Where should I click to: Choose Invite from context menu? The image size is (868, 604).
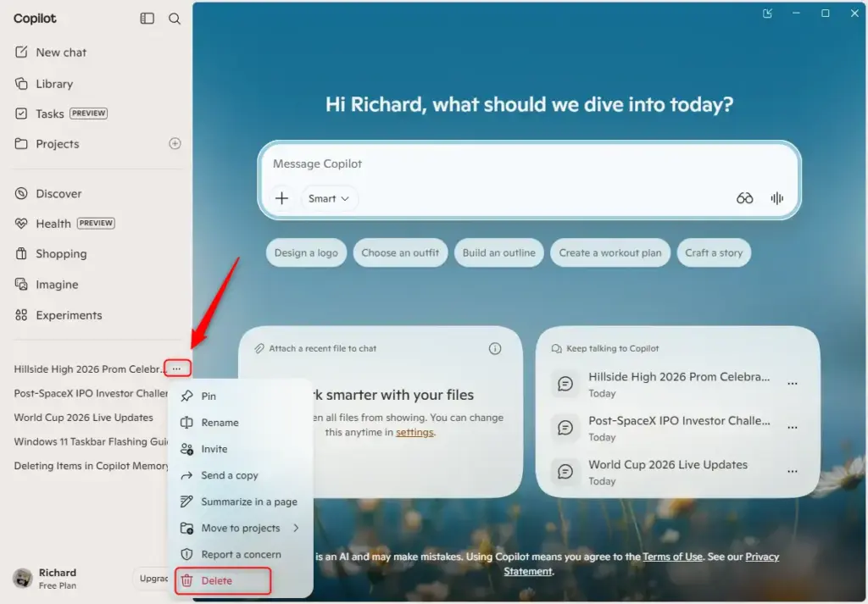coord(240,449)
